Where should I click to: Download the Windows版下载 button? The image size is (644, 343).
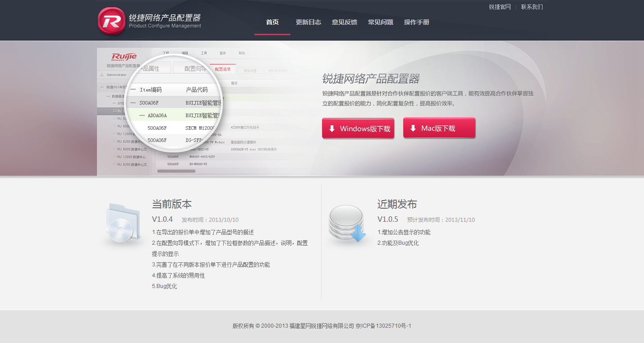[x=358, y=128]
